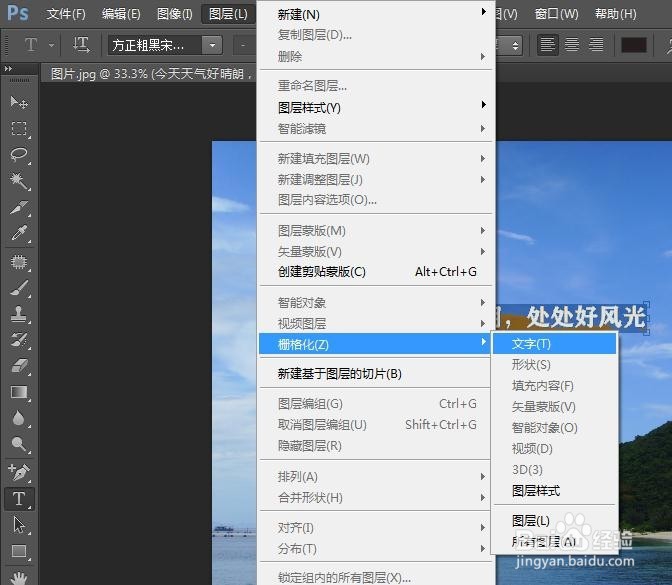Open the font family dropdown arrow
Screen dimensions: 672x585
click(x=212, y=45)
